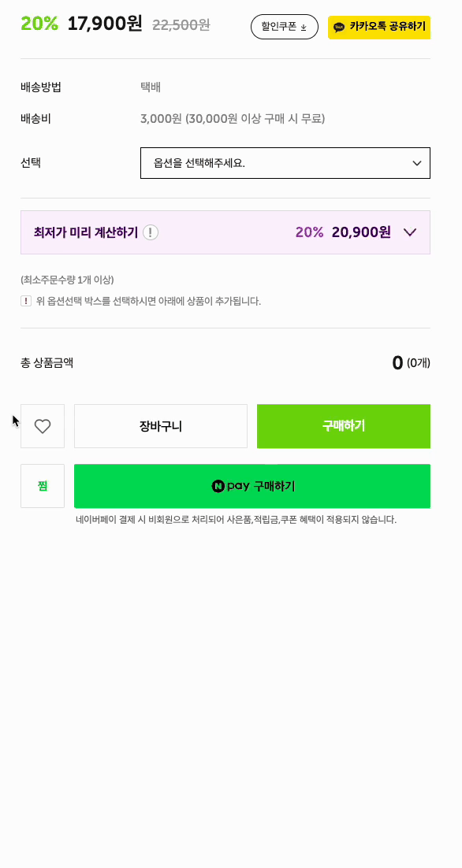The image size is (462, 868).
Task: Open the 옵션을 선택해주세요 dropdown
Action: click(x=285, y=163)
